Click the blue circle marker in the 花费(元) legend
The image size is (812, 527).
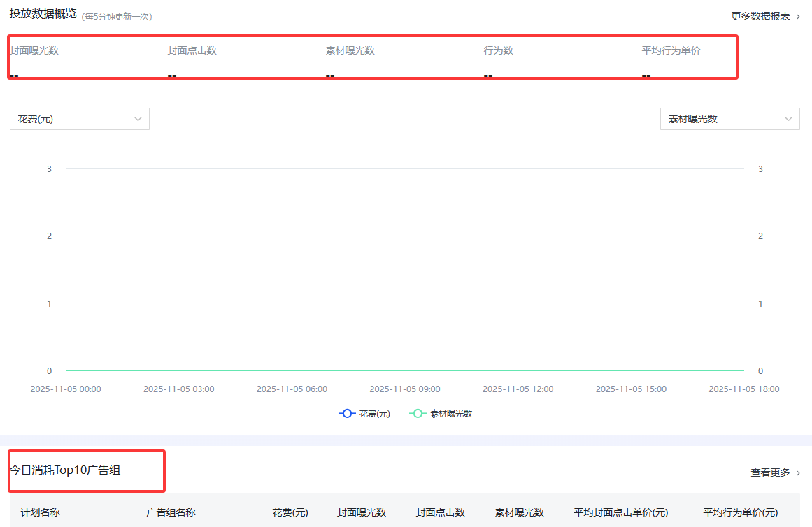[347, 413]
